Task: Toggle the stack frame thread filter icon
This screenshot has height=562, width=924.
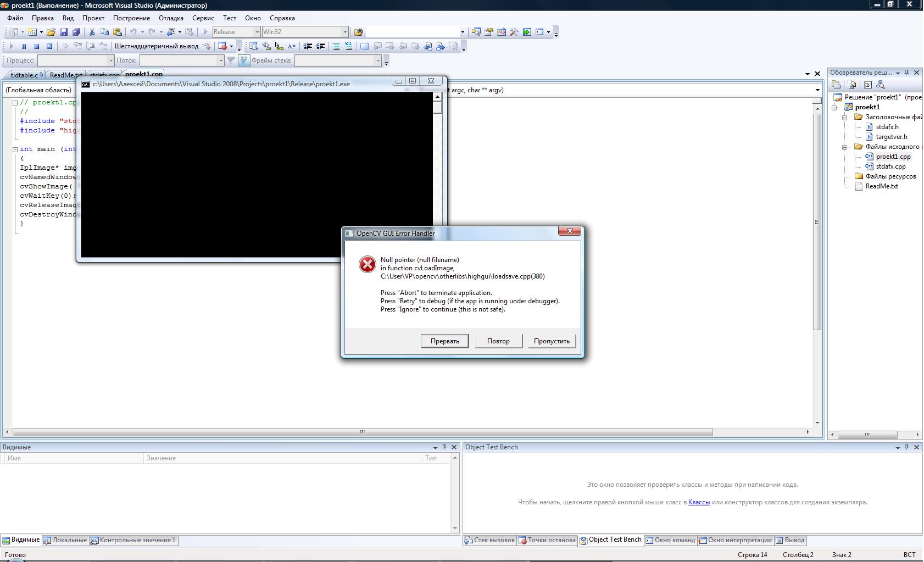Action: 244,60
